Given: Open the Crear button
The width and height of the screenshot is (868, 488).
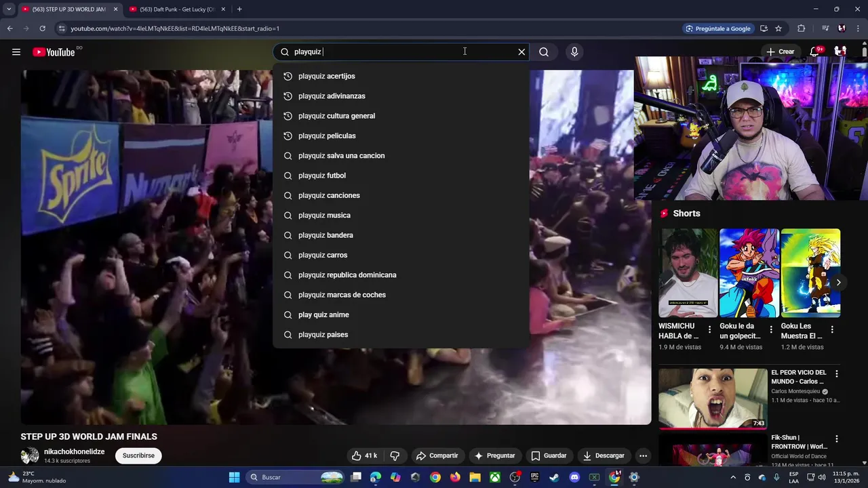Looking at the screenshot, I should (781, 52).
